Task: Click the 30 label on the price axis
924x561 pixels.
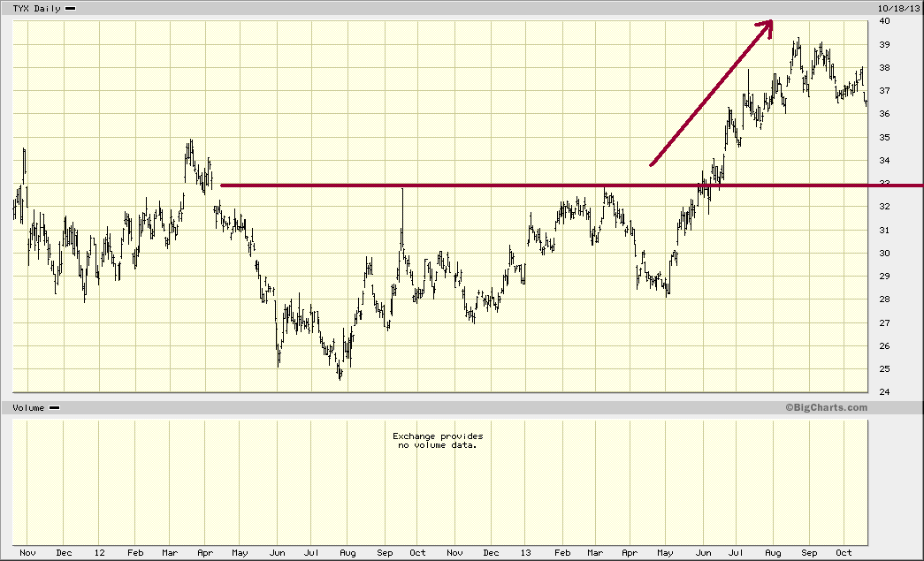Action: [x=883, y=254]
